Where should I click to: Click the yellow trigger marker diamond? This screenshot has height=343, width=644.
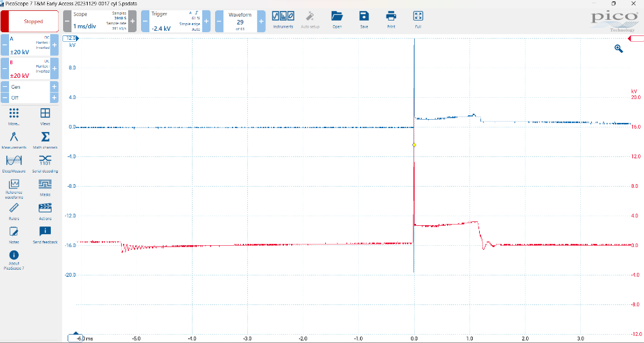coord(414,145)
